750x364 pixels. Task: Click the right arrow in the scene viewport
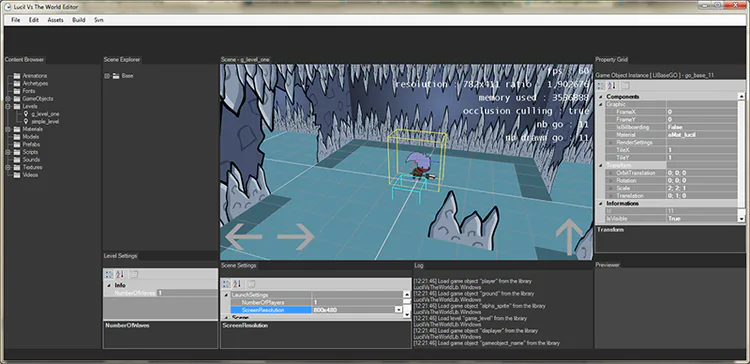296,236
